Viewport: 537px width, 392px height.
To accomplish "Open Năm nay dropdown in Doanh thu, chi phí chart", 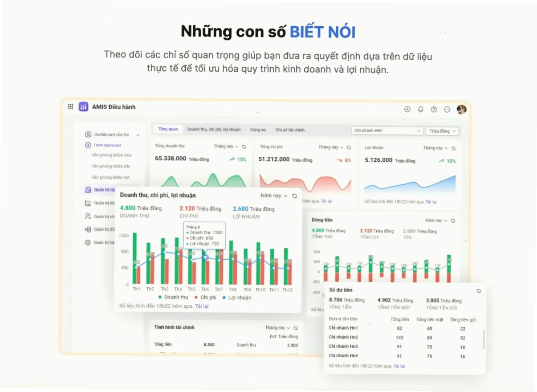I will coord(274,196).
